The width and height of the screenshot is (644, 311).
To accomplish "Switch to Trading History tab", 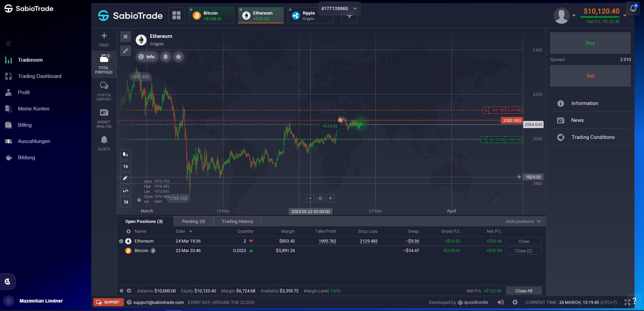I will click(237, 222).
